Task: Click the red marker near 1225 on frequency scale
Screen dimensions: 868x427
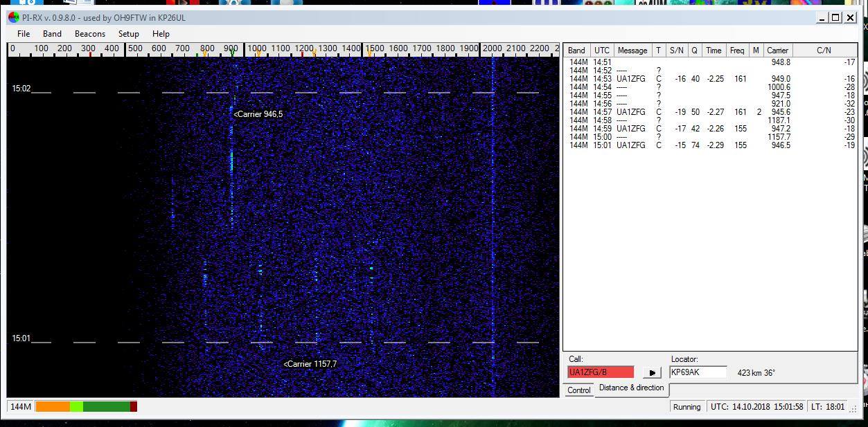Action: click(302, 53)
